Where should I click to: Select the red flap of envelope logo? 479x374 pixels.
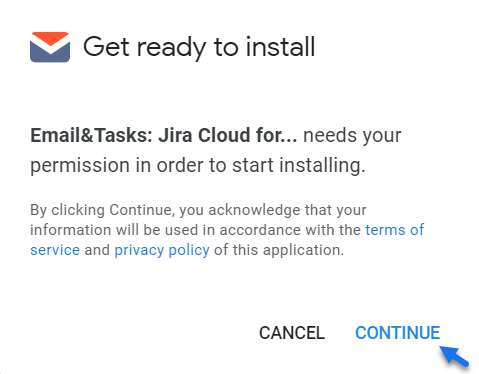pyautogui.click(x=50, y=39)
